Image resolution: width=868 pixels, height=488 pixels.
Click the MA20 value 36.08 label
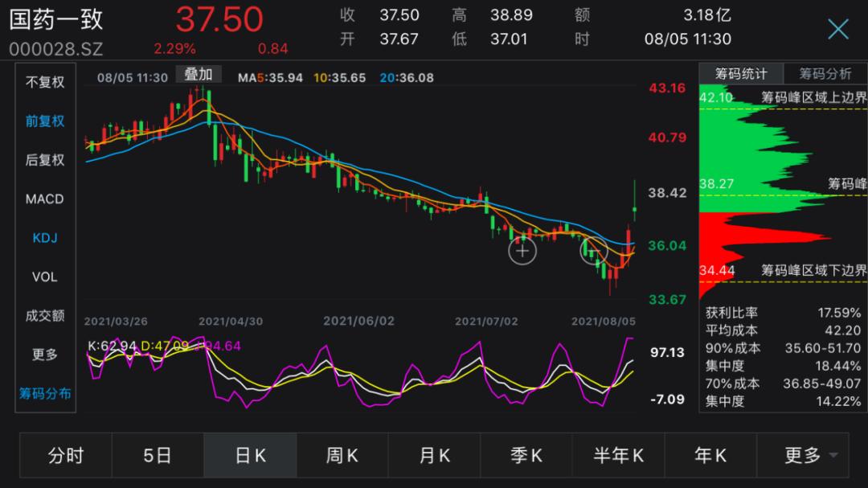click(x=407, y=78)
